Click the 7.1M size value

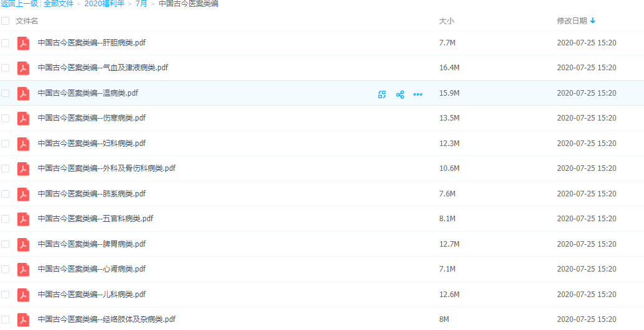447,269
